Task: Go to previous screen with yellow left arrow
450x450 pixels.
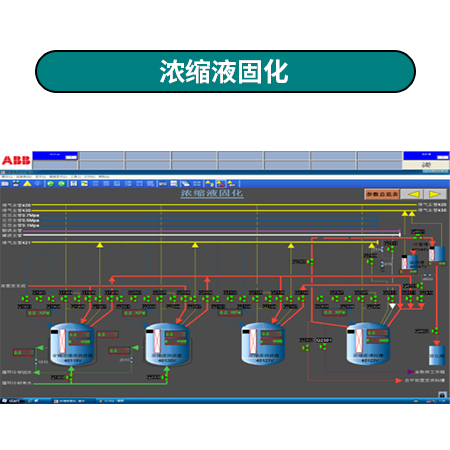Action: pyautogui.click(x=412, y=194)
